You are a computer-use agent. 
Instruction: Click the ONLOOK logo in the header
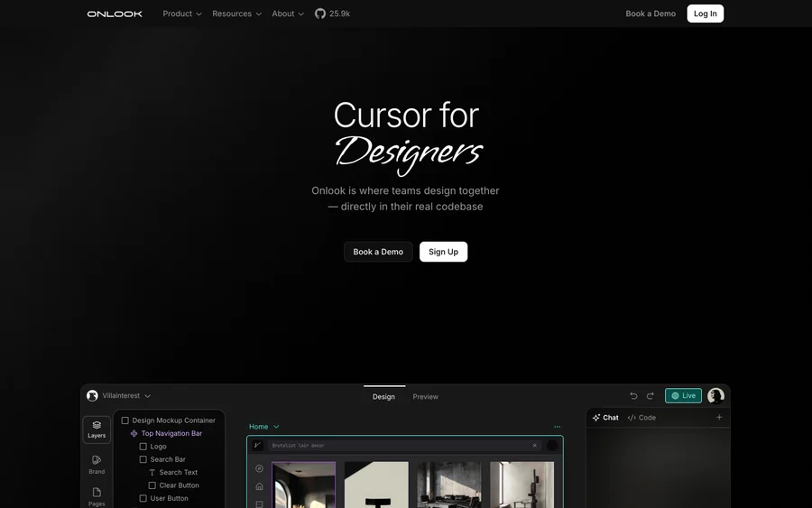click(x=115, y=14)
